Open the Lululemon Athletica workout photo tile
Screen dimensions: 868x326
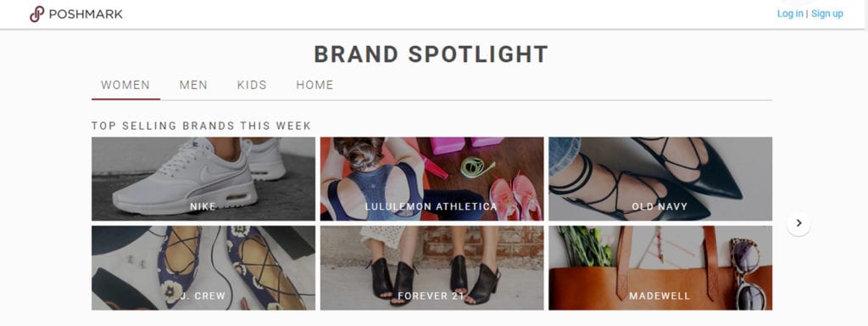pos(431,178)
